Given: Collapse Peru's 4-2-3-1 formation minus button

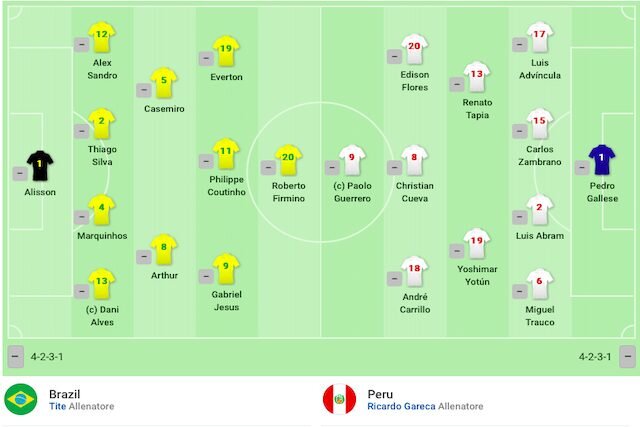Looking at the screenshot, I should click(x=627, y=356).
